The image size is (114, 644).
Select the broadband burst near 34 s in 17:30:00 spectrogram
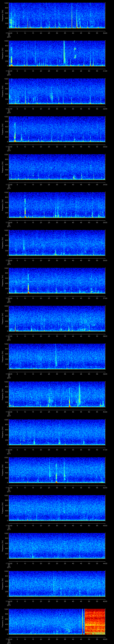[64, 53]
